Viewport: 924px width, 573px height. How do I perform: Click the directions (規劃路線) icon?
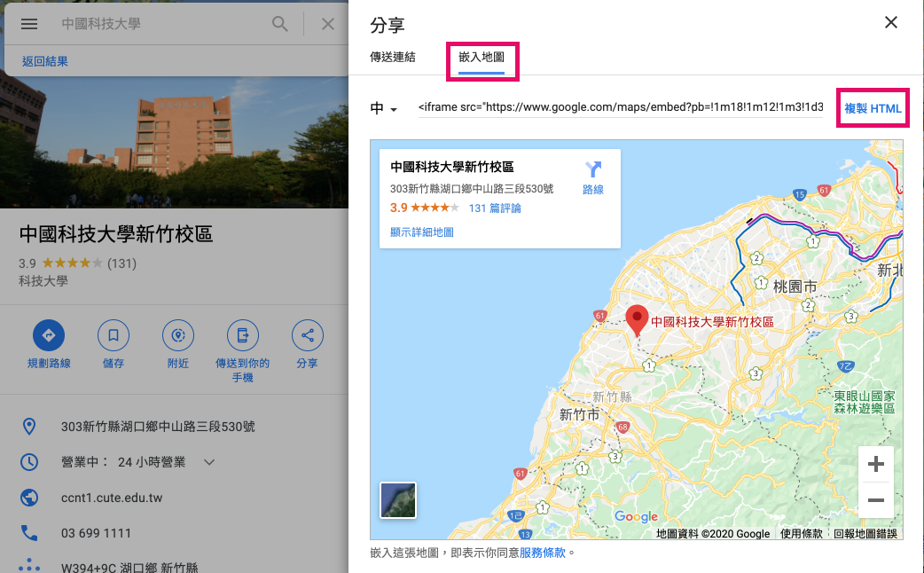(49, 335)
